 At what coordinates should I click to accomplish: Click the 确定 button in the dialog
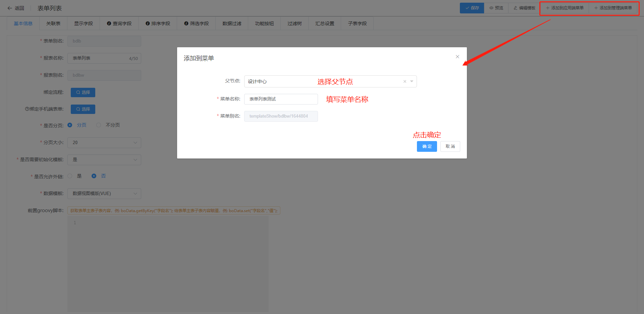tap(427, 146)
